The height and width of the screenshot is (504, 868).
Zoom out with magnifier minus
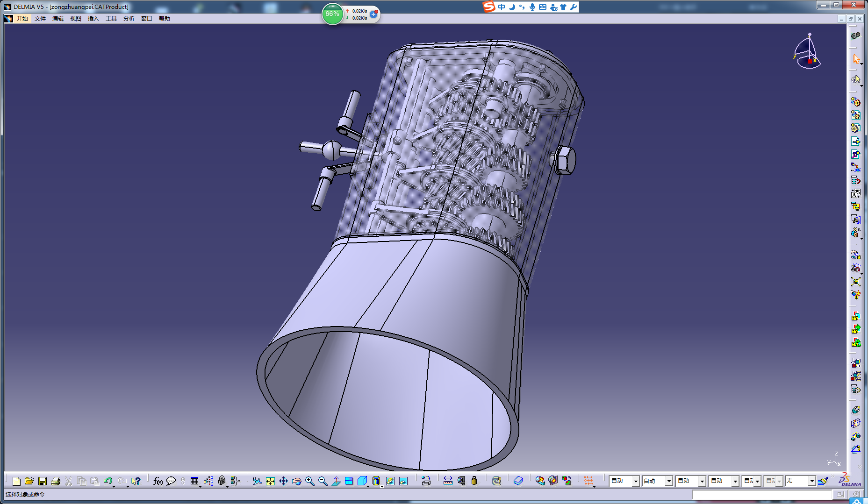323,481
